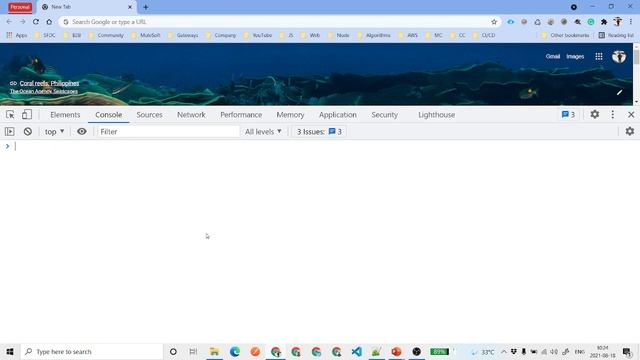
Task: Open the Elements tab
Action: pos(65,115)
